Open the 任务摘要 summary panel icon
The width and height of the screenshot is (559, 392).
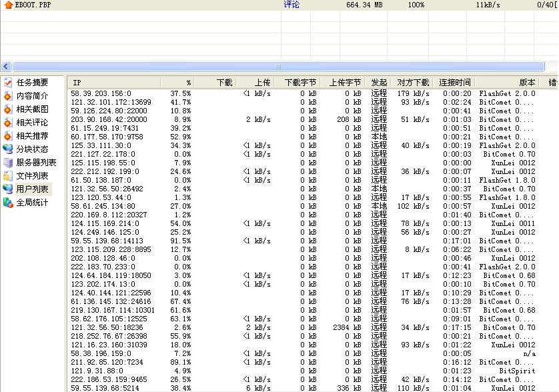[8, 83]
